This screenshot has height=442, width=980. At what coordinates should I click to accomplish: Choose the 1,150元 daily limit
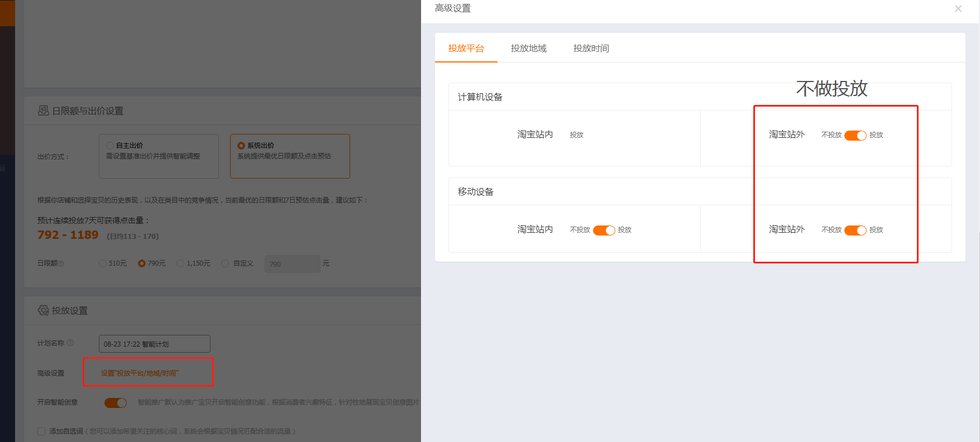tap(180, 263)
